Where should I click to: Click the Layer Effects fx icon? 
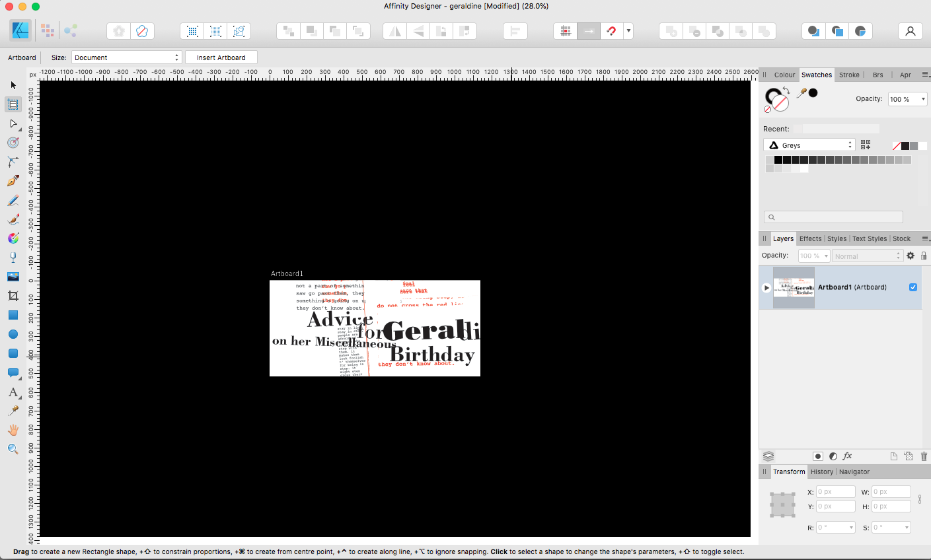848,456
